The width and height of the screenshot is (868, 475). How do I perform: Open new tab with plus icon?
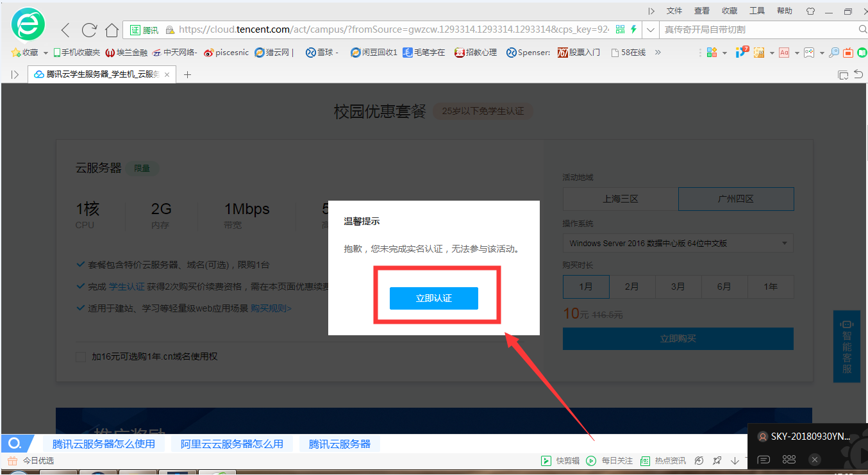coord(187,74)
